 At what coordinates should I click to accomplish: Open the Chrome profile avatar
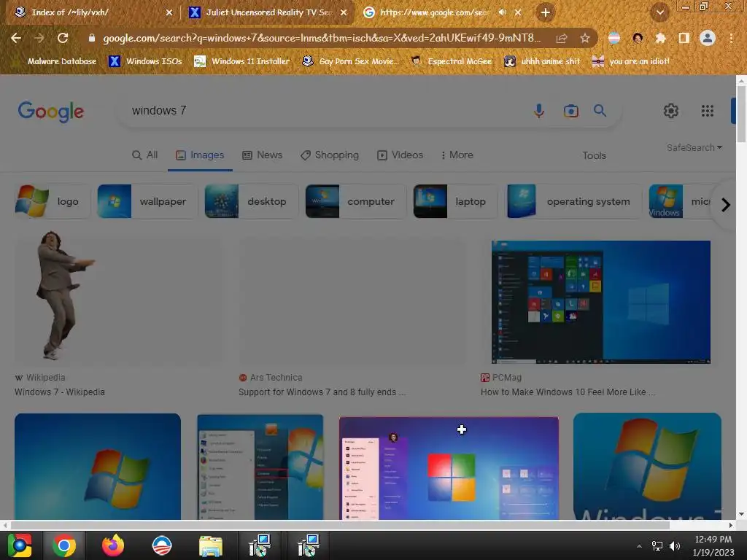click(708, 38)
